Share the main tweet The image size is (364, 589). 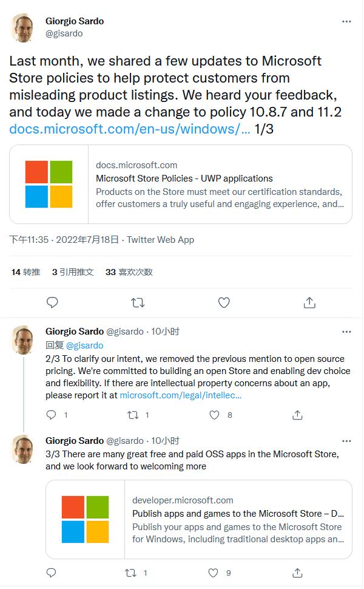point(310,302)
